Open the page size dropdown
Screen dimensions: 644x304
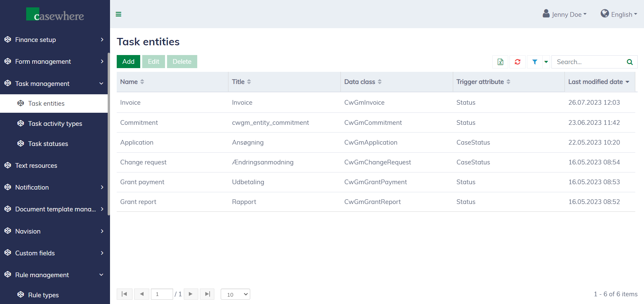coord(235,294)
